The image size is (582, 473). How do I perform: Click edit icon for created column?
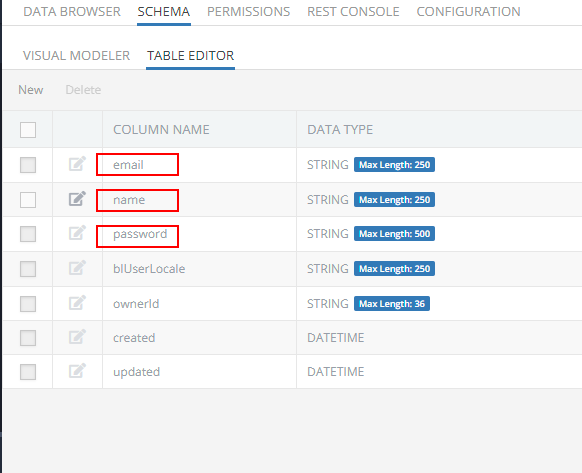tap(77, 337)
